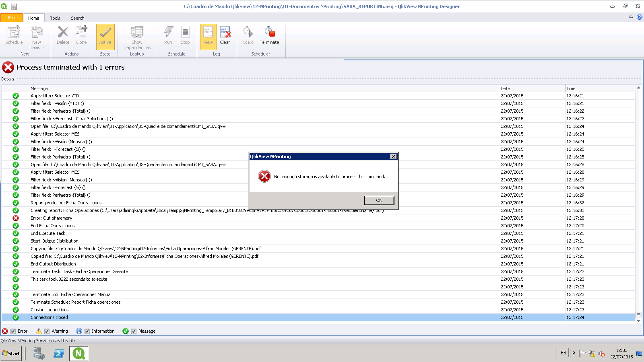
Task: Toggle the Message filter checkbox
Action: 134,331
